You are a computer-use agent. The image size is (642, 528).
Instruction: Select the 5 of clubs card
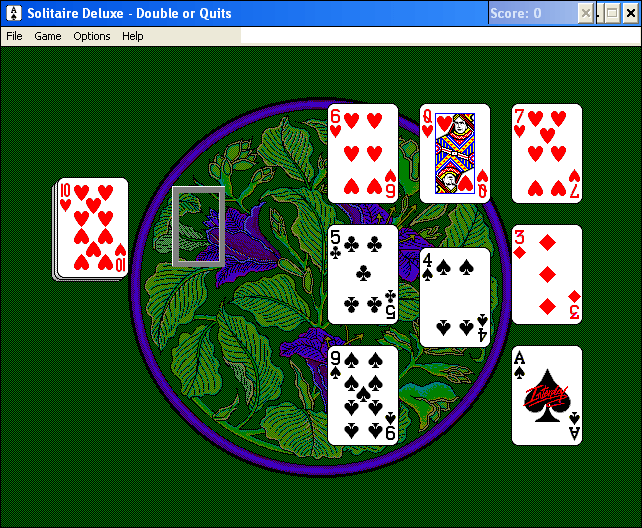tap(363, 274)
